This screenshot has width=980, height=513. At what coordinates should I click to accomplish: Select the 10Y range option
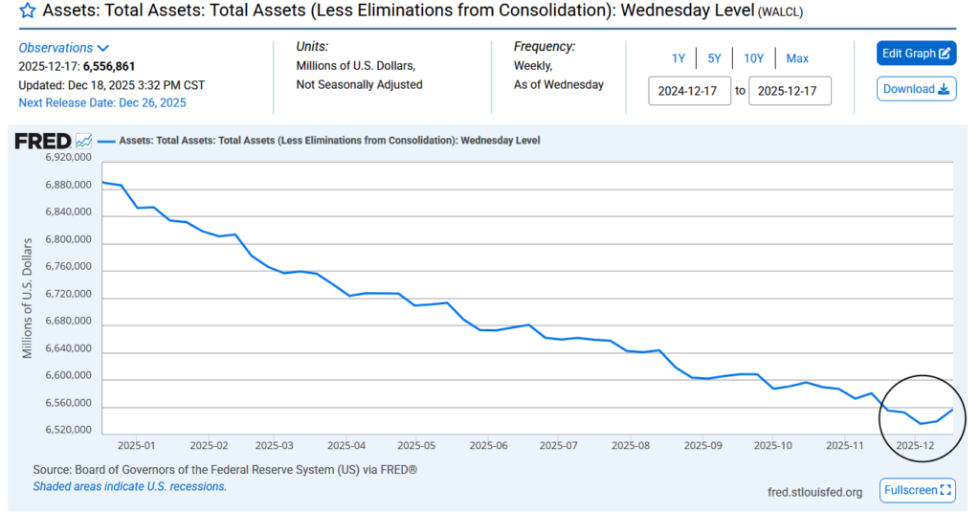pos(754,58)
